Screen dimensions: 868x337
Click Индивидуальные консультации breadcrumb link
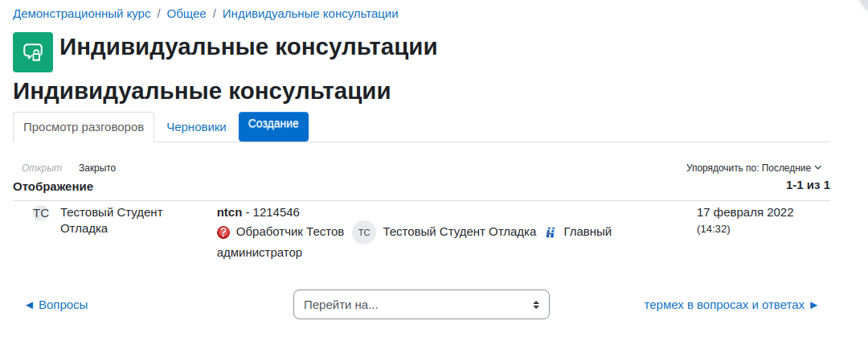[x=310, y=14]
